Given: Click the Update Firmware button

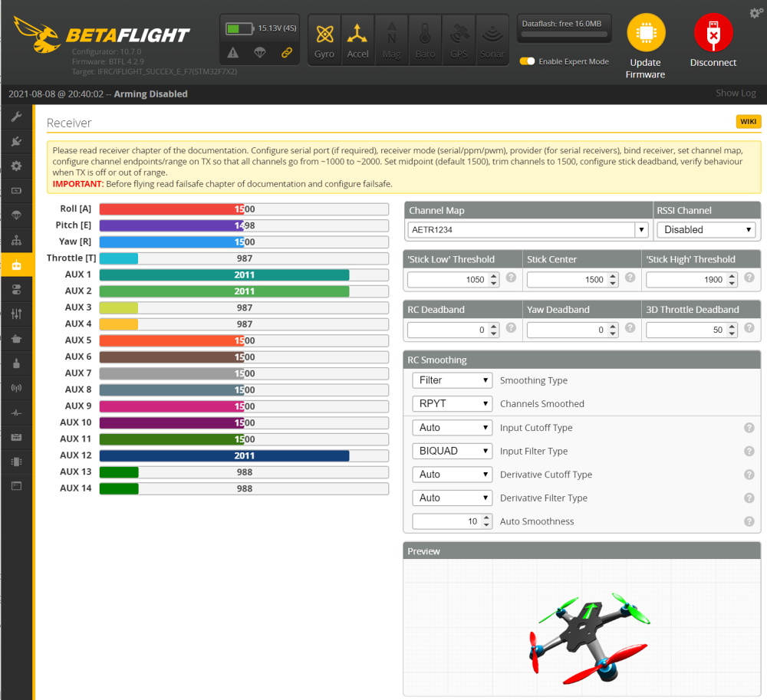Looking at the screenshot, I should click(646, 46).
